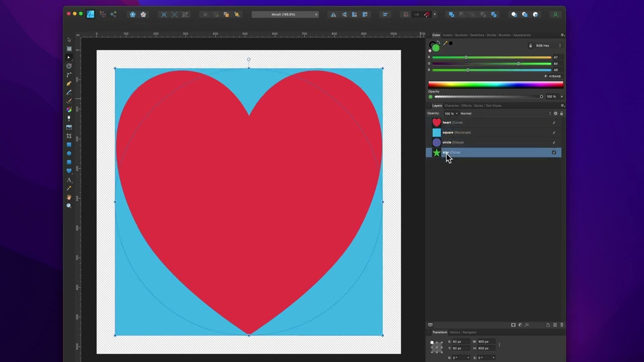
Task: Toggle the aspect ratio link in Transform
Action: (499, 345)
